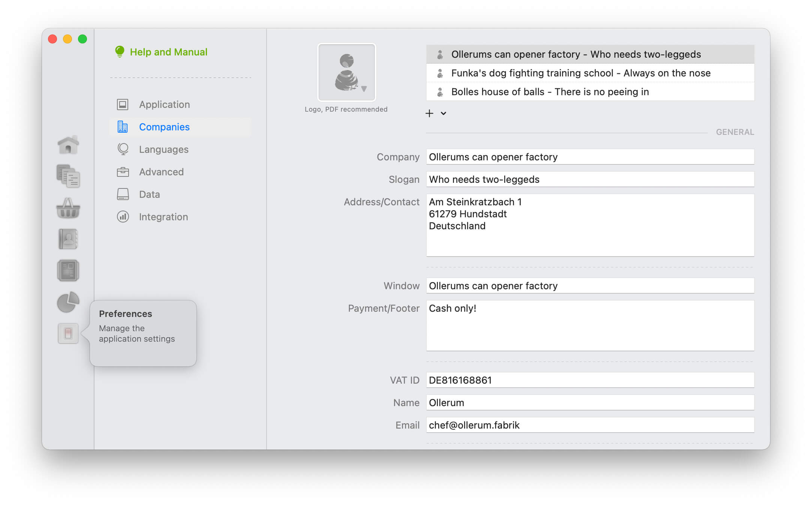Switch to the Application settings section

tap(164, 105)
